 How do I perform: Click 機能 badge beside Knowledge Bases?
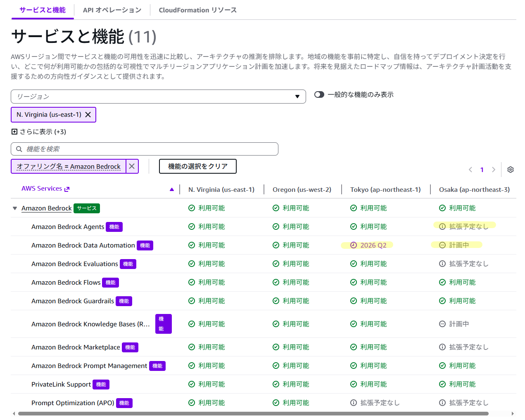coord(164,324)
